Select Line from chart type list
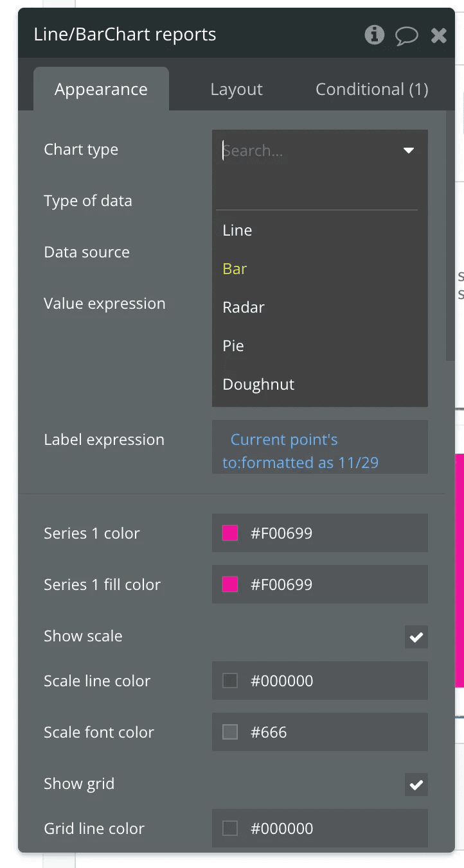 click(x=237, y=230)
